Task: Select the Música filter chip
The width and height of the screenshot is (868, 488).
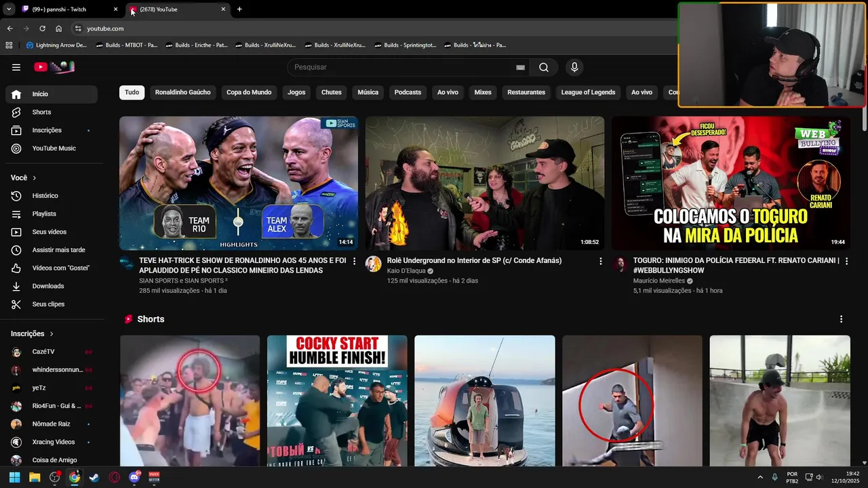Action: (368, 92)
